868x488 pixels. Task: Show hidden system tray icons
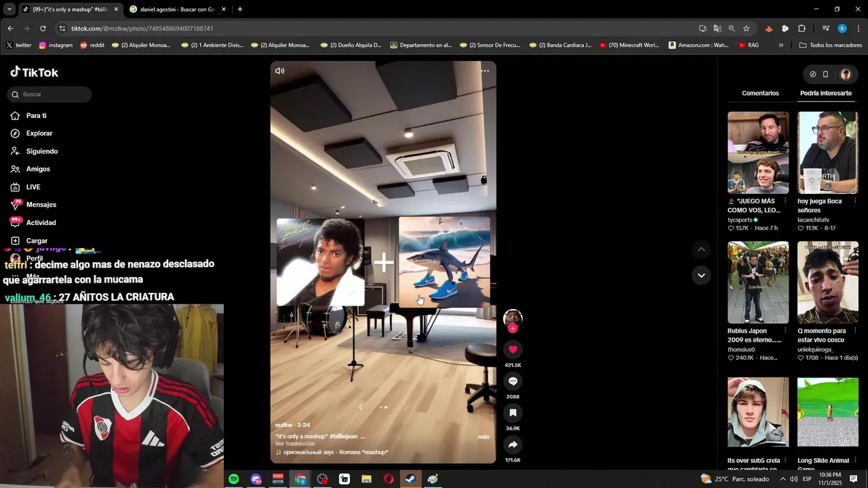[x=783, y=479]
